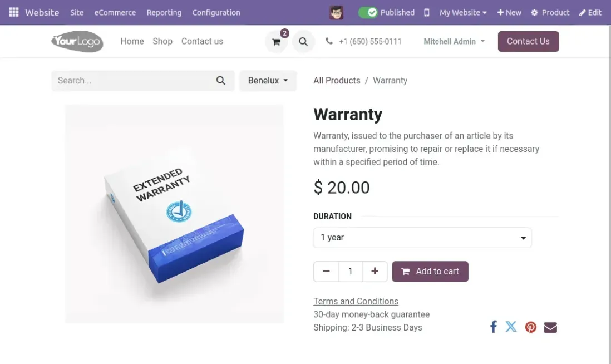Open the Terms and Conditions link
Viewport: 611px width, 364px height.
[356, 301]
